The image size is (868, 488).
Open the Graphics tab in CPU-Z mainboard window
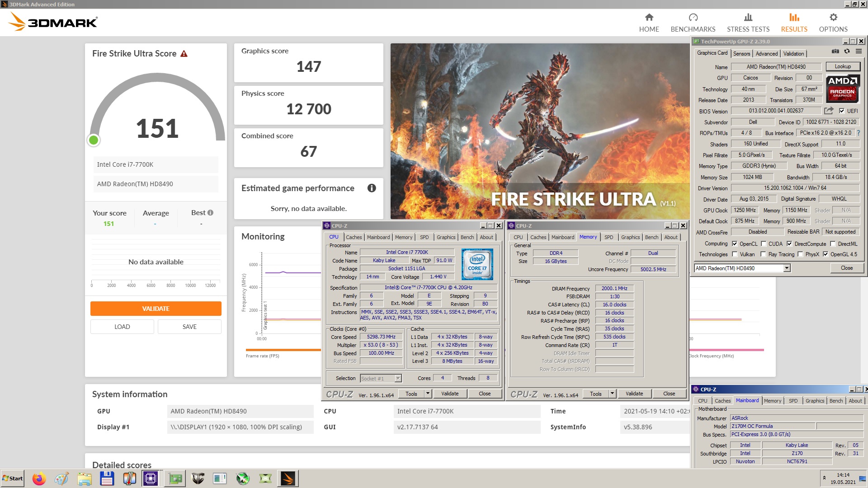(x=815, y=401)
